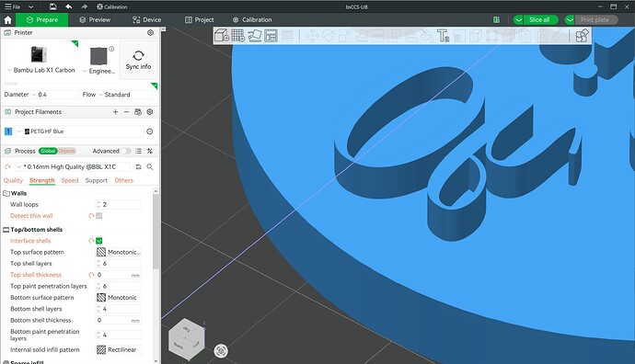Open the Project tab

[200, 20]
